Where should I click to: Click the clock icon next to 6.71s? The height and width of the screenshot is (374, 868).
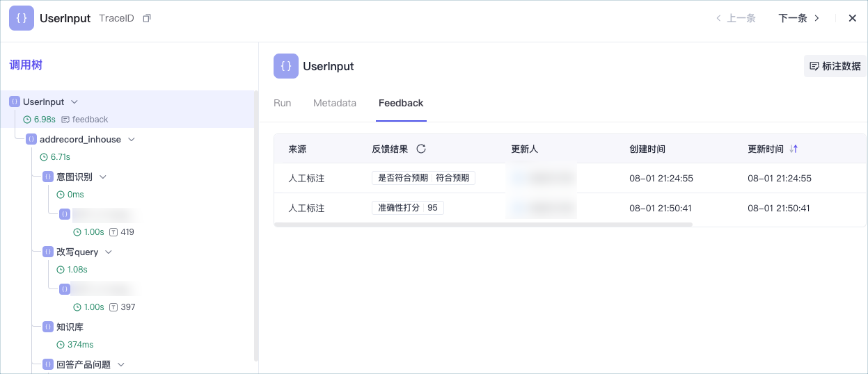(44, 157)
